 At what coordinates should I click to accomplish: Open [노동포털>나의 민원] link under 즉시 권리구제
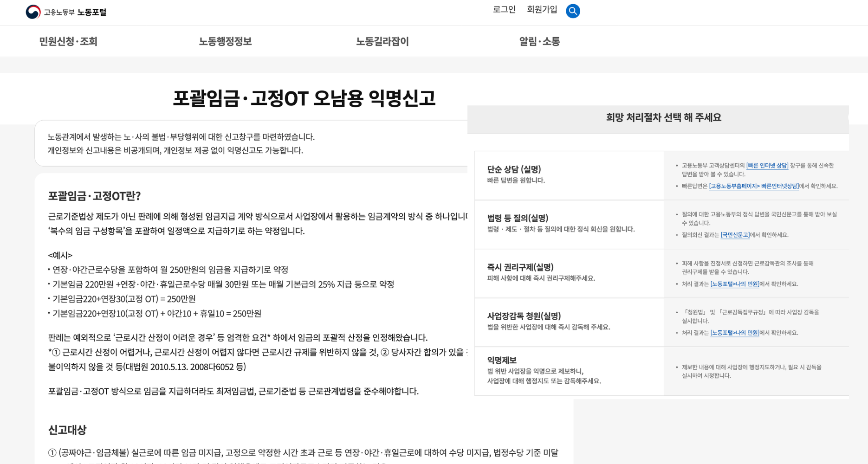[x=735, y=284]
